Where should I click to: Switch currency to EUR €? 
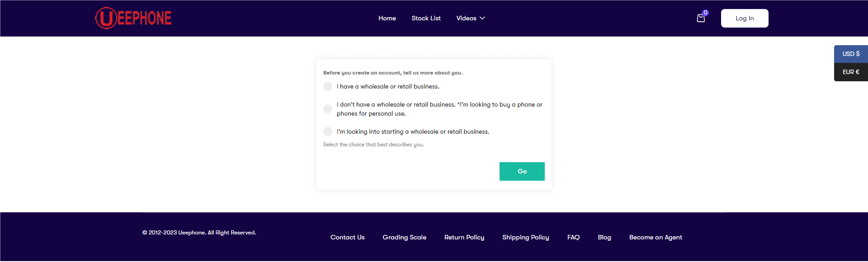[x=851, y=72]
